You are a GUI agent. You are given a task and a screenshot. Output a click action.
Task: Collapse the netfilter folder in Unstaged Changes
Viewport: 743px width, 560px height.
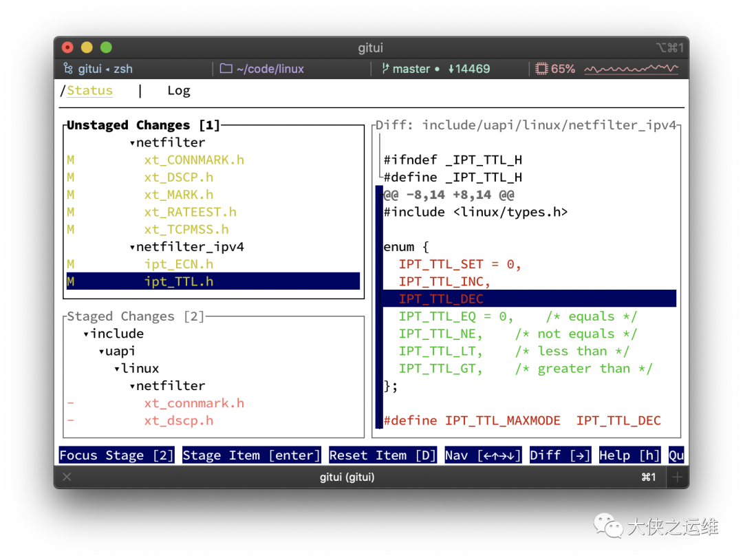tap(132, 142)
